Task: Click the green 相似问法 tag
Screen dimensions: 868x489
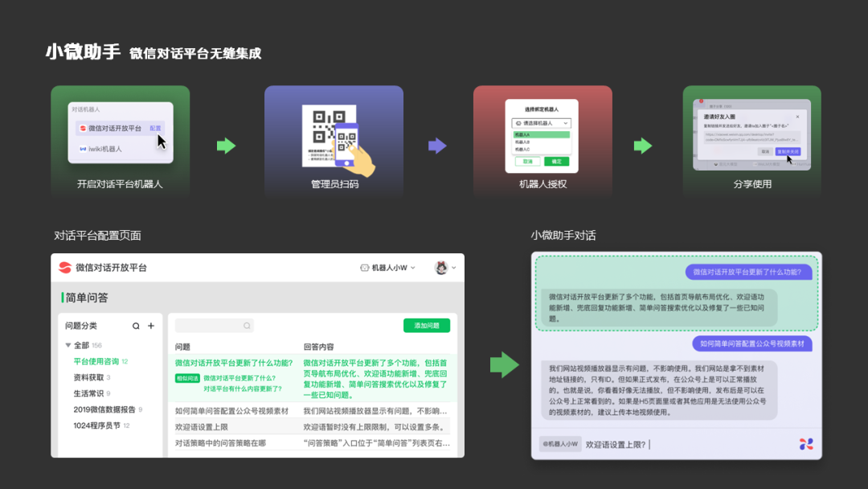Action: point(187,378)
